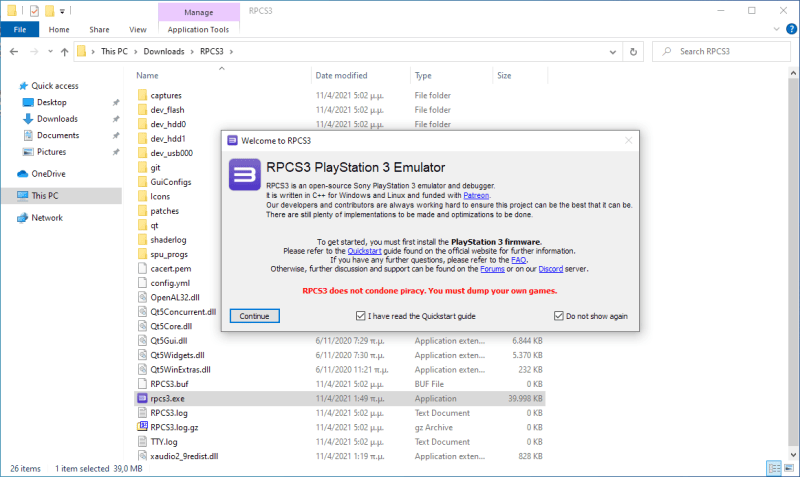Sort by the Name column header
The width and height of the screenshot is (800, 477).
(x=147, y=76)
